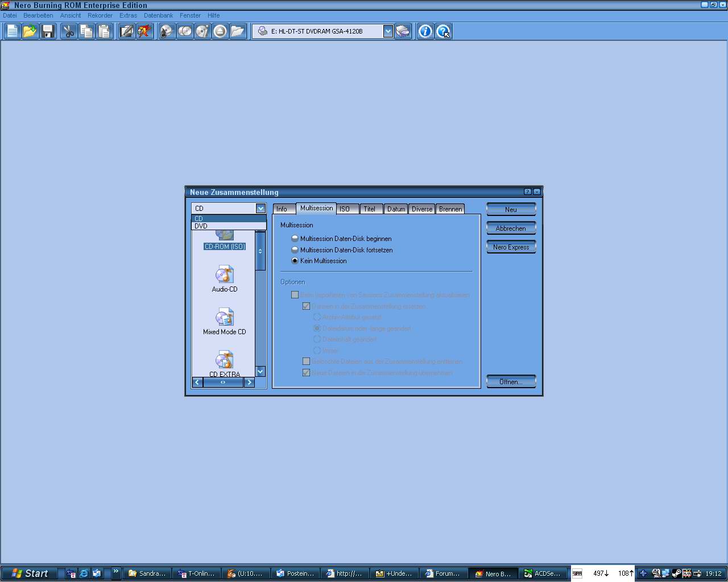728x582 pixels.
Task: Open the CD/DVD disc type dropdown arrow
Action: coord(260,209)
